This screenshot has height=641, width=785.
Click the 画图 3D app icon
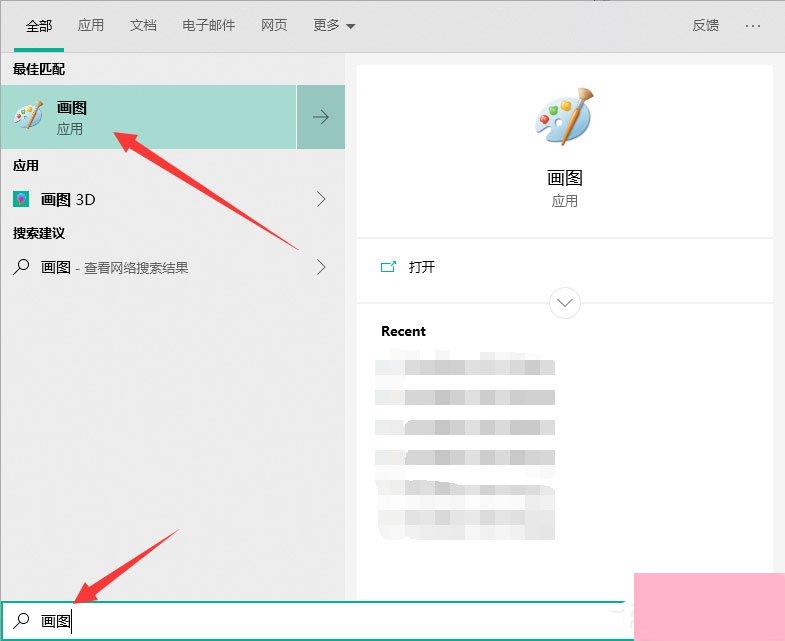(x=21, y=199)
